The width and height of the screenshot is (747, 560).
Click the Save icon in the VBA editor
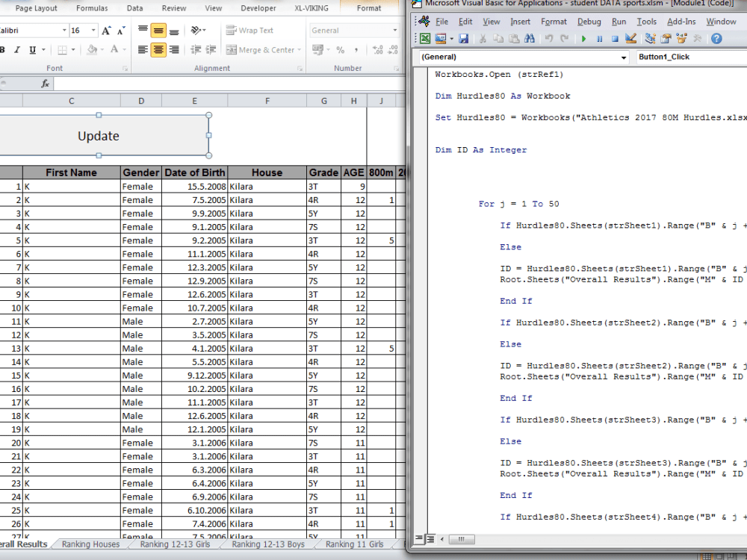[463, 40]
